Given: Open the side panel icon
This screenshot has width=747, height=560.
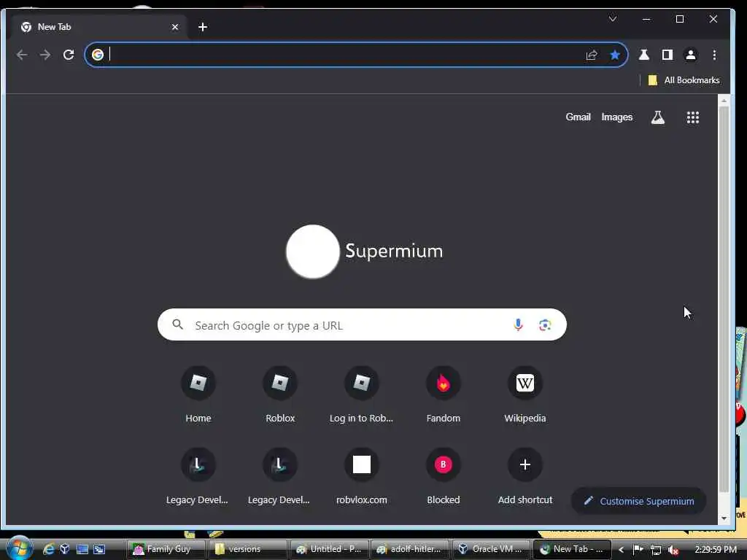Looking at the screenshot, I should click(x=667, y=55).
